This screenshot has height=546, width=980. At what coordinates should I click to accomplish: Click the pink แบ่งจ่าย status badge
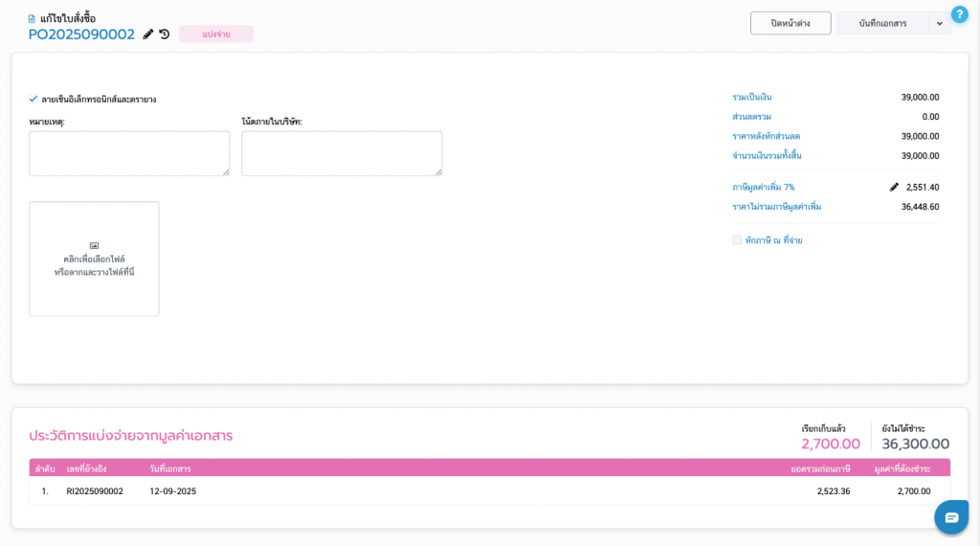click(216, 34)
